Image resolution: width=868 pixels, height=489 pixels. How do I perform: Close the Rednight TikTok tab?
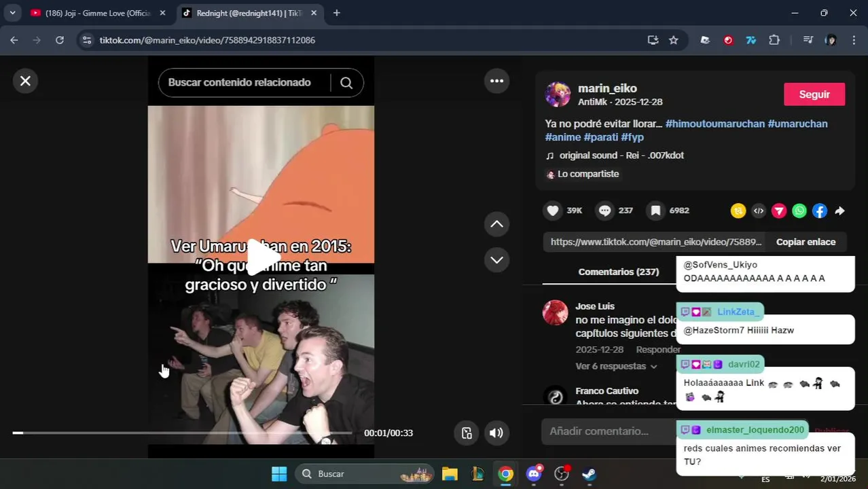tap(314, 13)
